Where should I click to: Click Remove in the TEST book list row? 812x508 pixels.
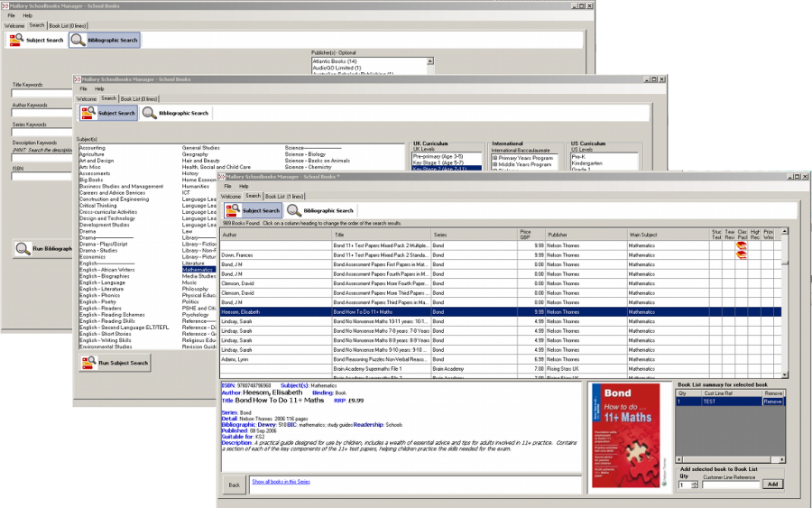coord(772,402)
